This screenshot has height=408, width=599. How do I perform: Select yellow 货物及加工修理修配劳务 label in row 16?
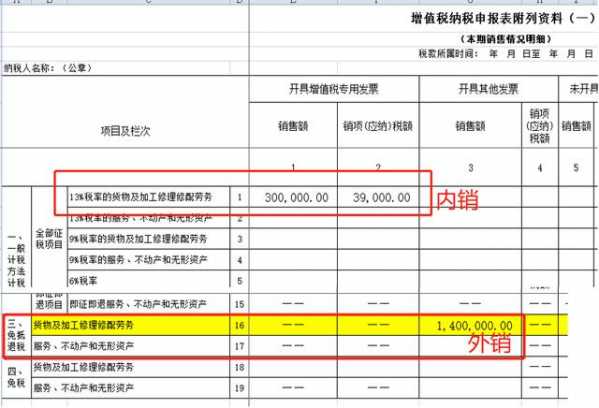(x=130, y=325)
